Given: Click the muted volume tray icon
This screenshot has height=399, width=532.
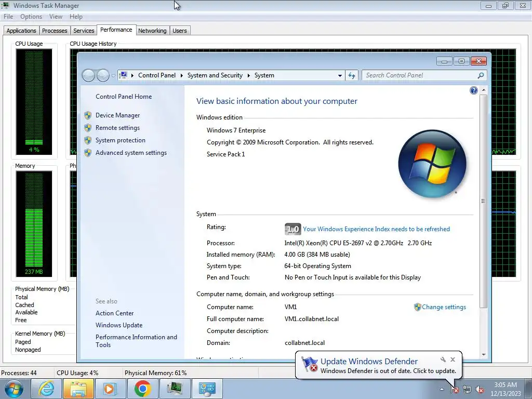Looking at the screenshot, I should (480, 390).
